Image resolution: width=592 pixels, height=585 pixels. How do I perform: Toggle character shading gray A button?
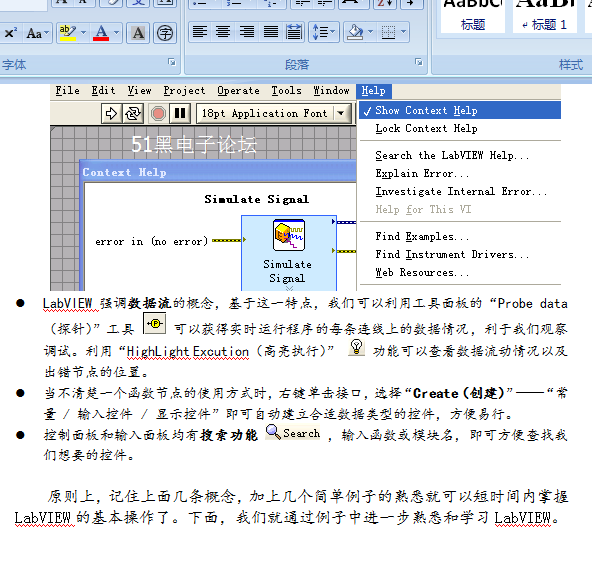click(138, 33)
